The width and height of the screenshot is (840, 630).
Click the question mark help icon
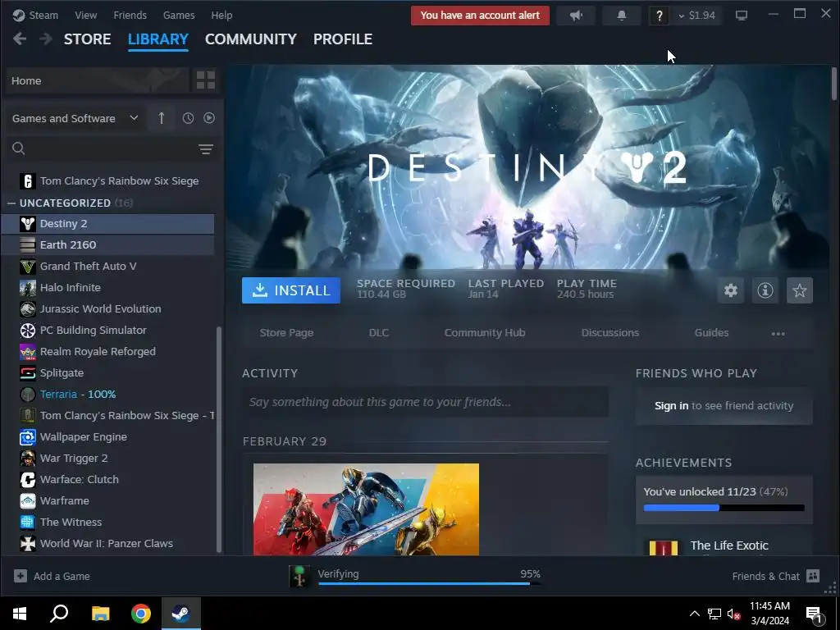659,16
